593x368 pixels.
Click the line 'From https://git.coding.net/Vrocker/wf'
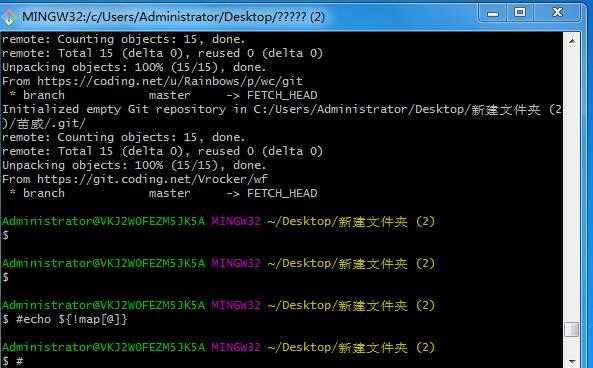(x=135, y=179)
